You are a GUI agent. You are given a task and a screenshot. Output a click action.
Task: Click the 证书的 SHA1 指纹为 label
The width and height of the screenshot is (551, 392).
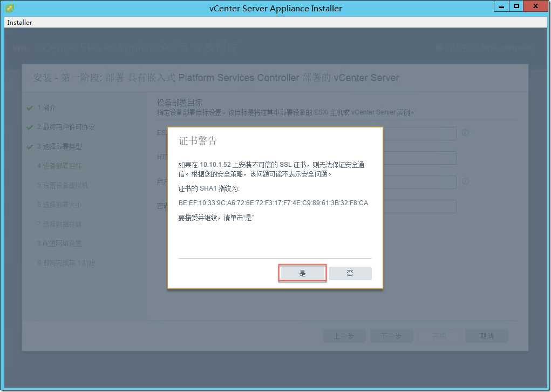click(209, 188)
